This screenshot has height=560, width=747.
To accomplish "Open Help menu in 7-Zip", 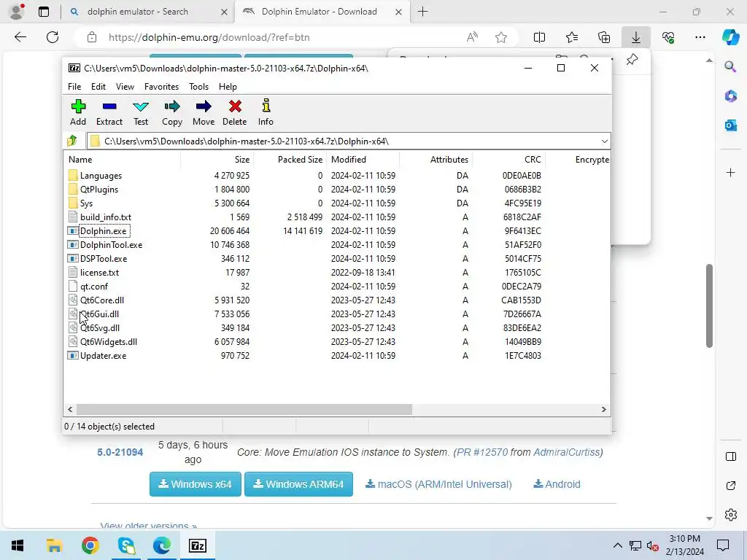I will [x=228, y=87].
